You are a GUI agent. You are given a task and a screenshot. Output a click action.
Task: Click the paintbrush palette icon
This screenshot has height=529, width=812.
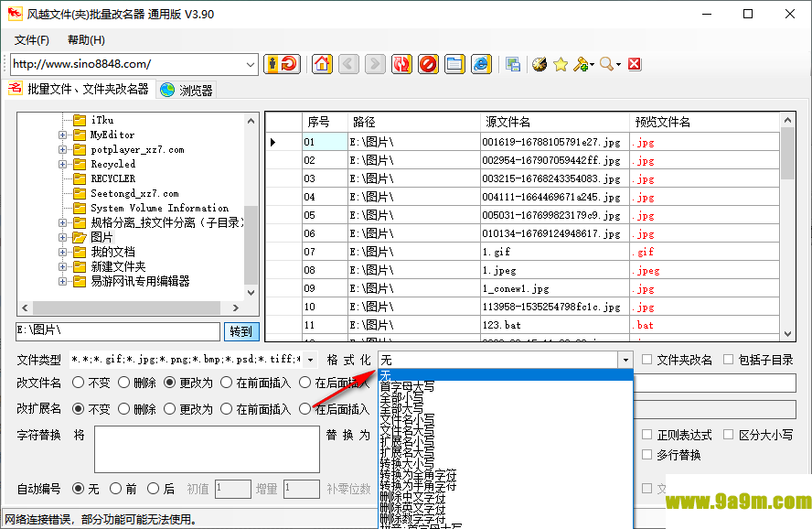[x=540, y=64]
